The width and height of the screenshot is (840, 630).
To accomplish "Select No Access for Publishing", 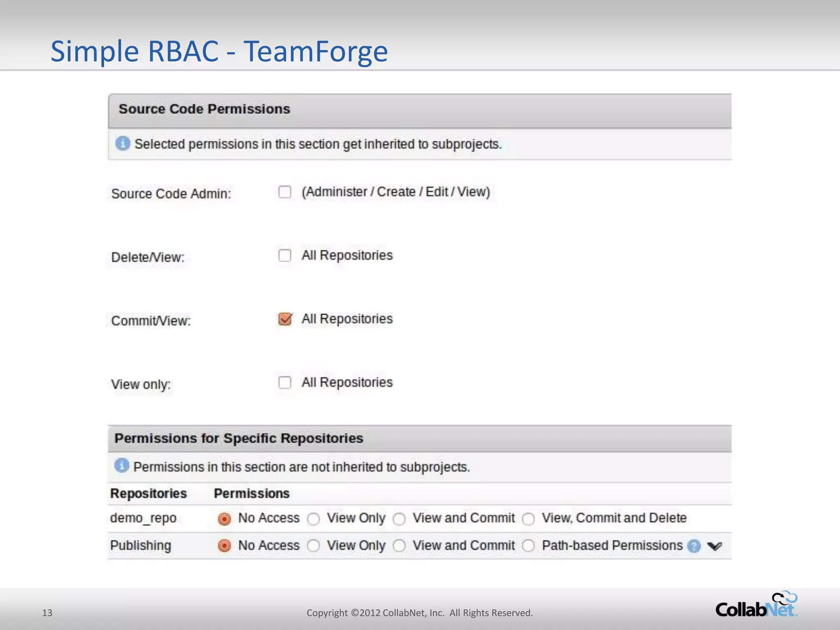I will pyautogui.click(x=224, y=546).
